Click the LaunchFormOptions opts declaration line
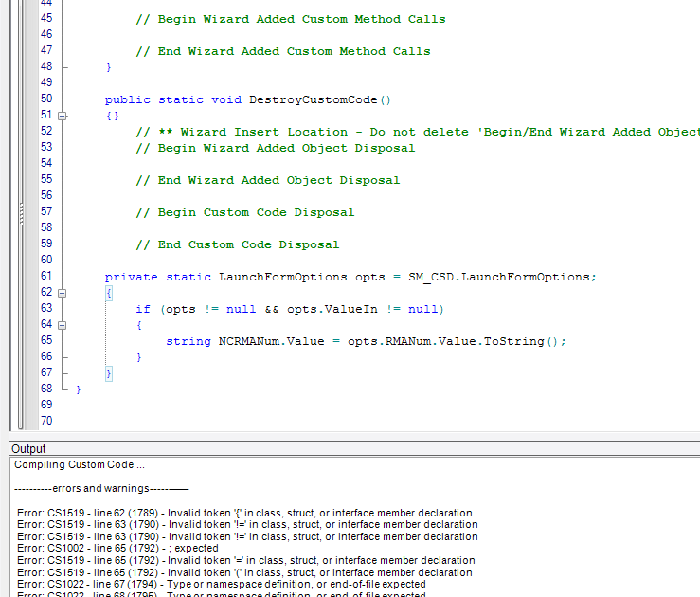The height and width of the screenshot is (597, 700). tap(350, 277)
